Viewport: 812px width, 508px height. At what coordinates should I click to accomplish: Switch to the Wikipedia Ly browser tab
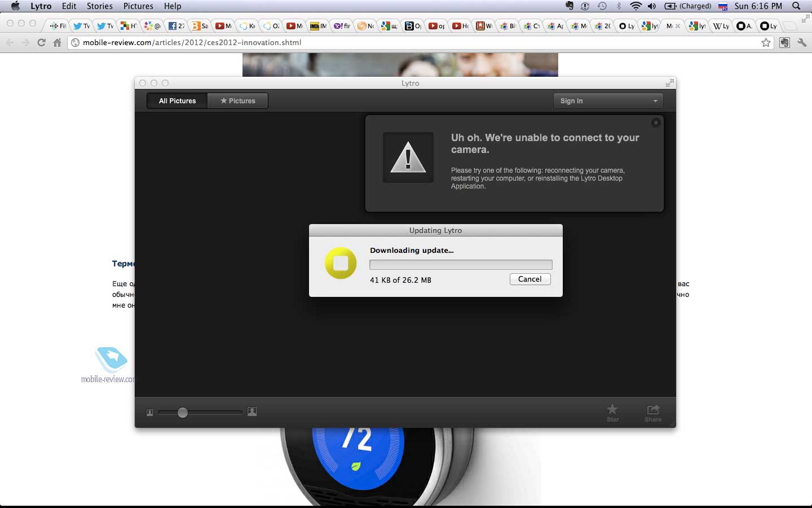(x=722, y=25)
